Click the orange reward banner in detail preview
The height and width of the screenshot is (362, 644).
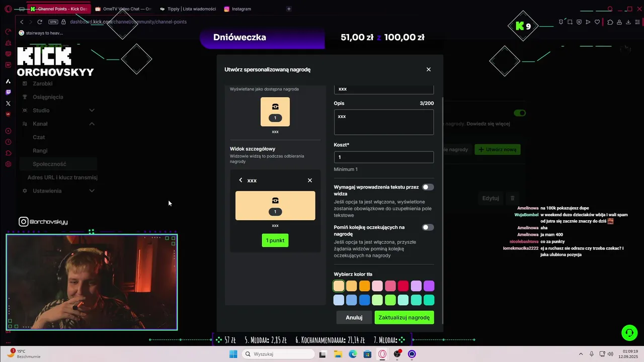click(x=275, y=206)
